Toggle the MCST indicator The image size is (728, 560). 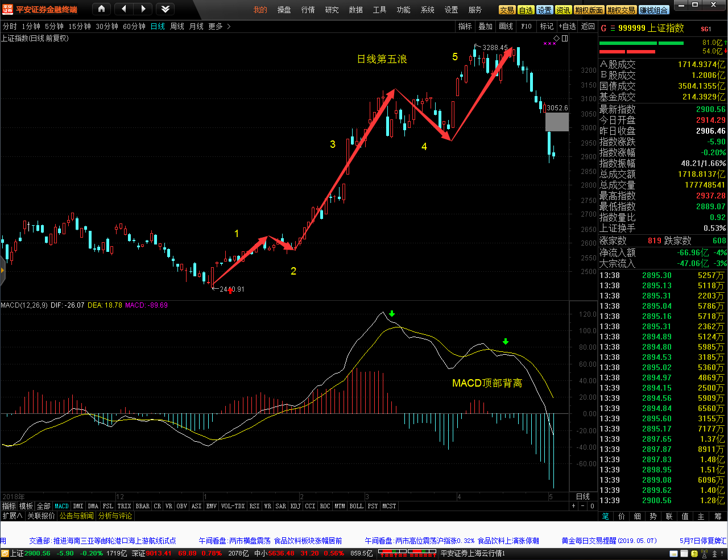[389, 506]
